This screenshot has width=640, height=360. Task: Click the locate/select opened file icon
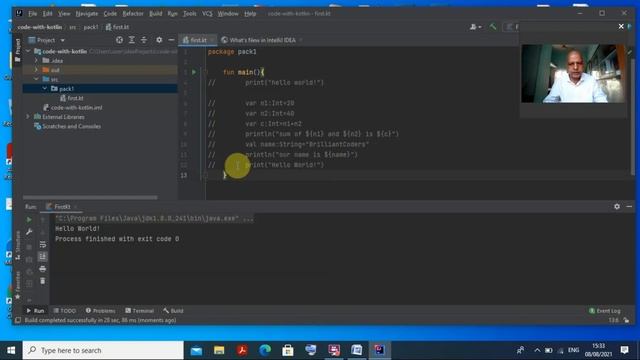(119, 40)
